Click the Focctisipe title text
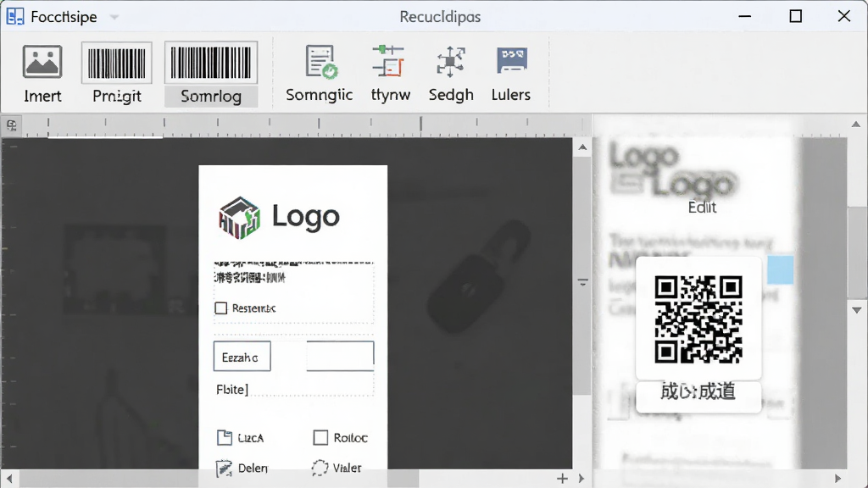This screenshot has height=488, width=868. [x=64, y=17]
